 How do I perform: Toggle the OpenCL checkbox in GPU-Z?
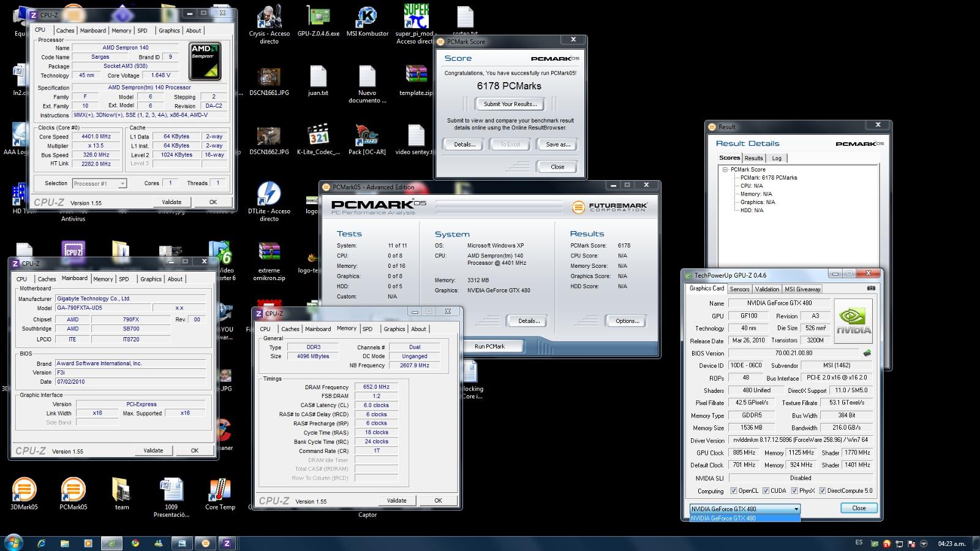(x=733, y=491)
